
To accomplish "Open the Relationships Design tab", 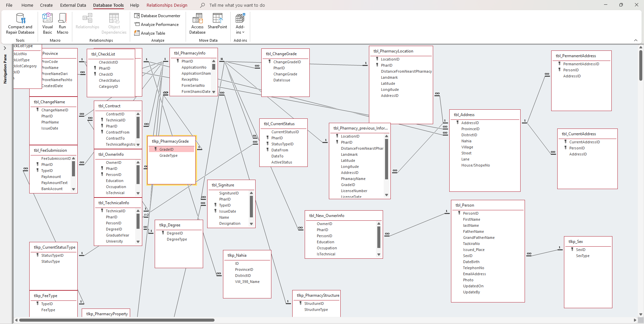I will coord(167,5).
